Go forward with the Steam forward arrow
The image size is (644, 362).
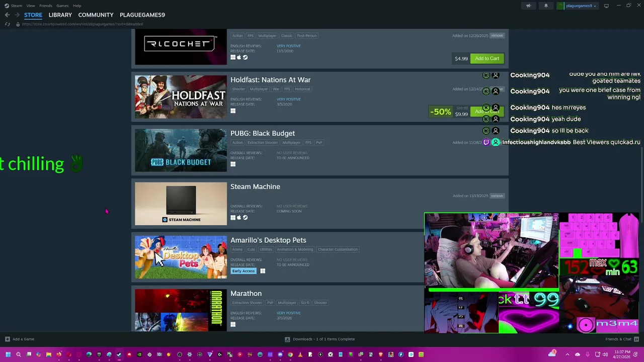tap(17, 15)
